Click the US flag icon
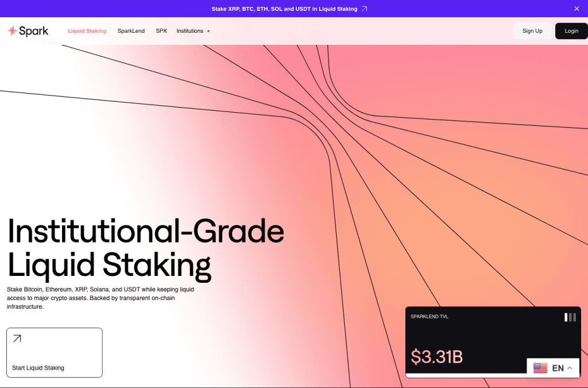The height and width of the screenshot is (388, 588). pos(540,368)
